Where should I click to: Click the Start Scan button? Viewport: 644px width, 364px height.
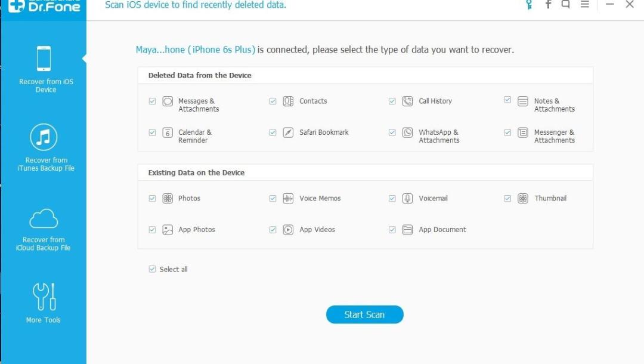tap(365, 314)
